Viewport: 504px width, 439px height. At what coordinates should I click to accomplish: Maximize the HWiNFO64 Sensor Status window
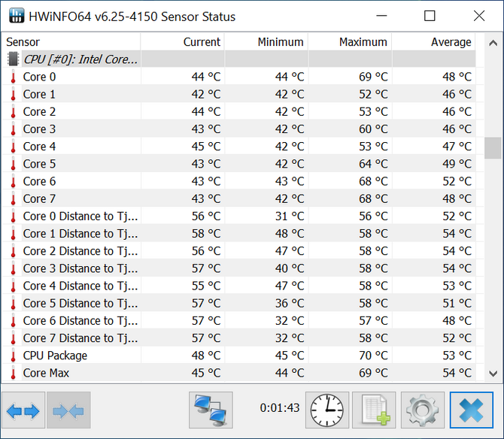pyautogui.click(x=430, y=16)
